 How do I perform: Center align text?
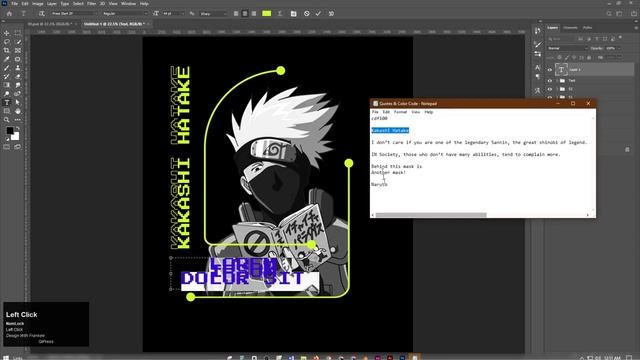point(245,13)
